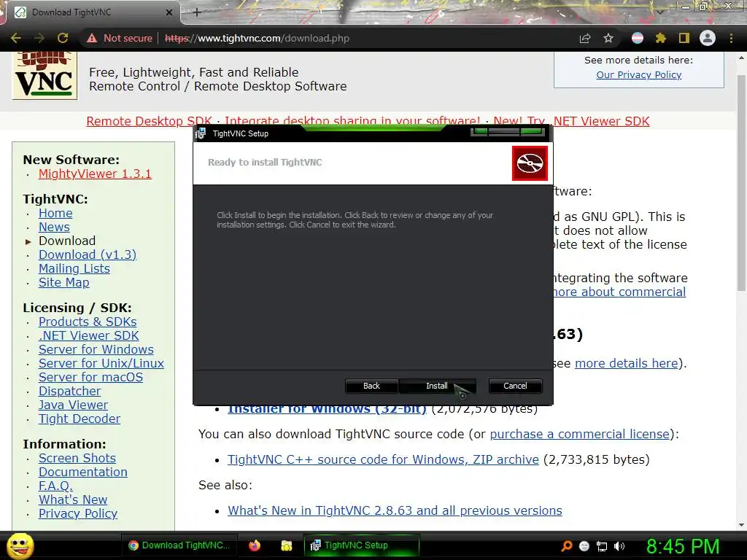747x560 pixels.
Task: Open the Products & SDKs link
Action: 88,322
